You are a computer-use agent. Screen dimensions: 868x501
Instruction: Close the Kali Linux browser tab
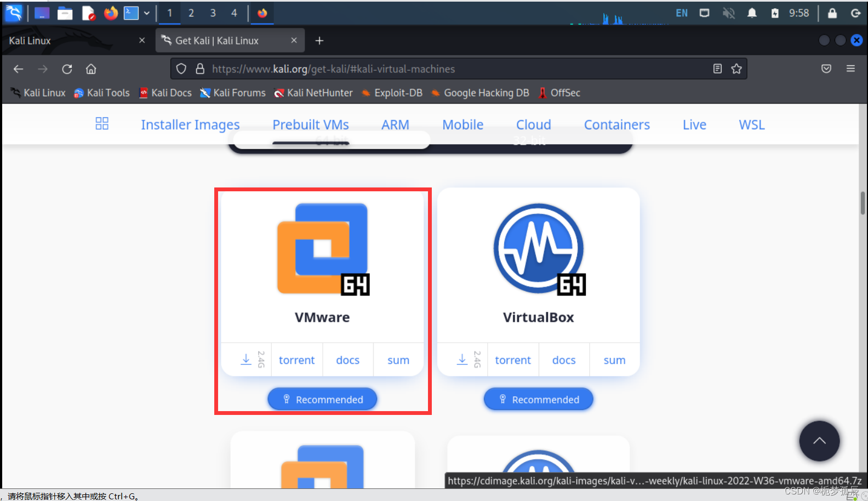pos(142,41)
